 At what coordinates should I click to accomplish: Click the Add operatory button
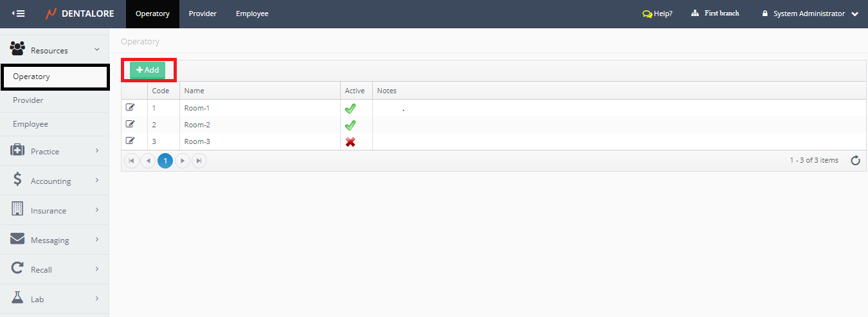pyautogui.click(x=148, y=70)
